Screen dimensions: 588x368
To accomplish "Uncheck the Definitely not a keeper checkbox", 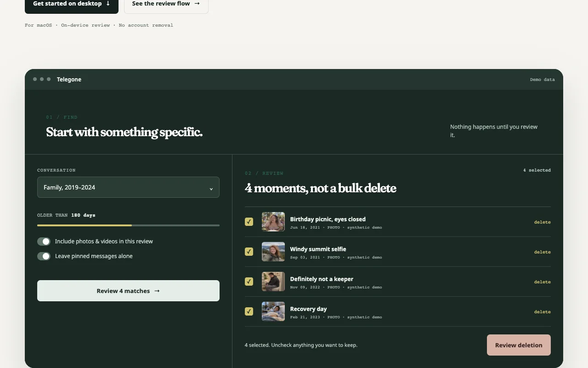I will 249,282.
